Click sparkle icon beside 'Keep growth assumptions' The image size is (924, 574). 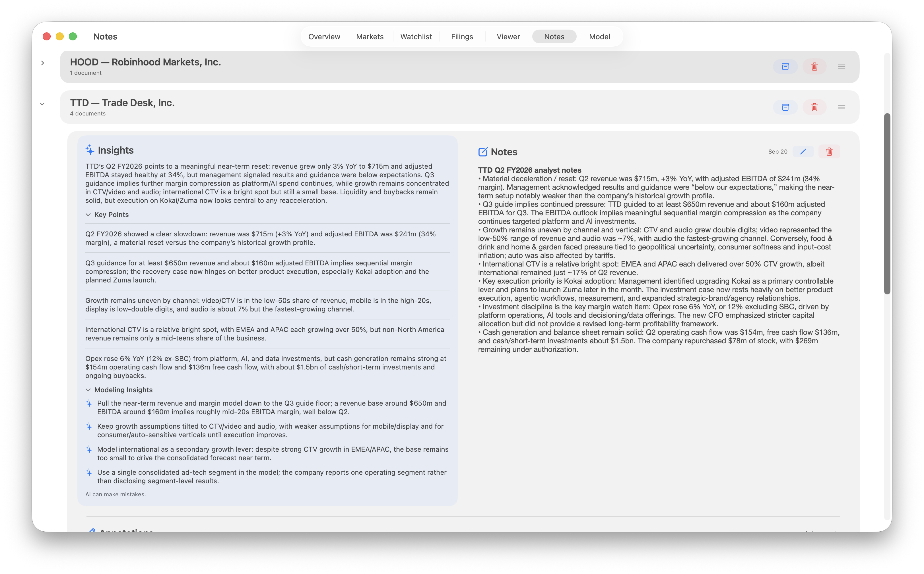89,426
